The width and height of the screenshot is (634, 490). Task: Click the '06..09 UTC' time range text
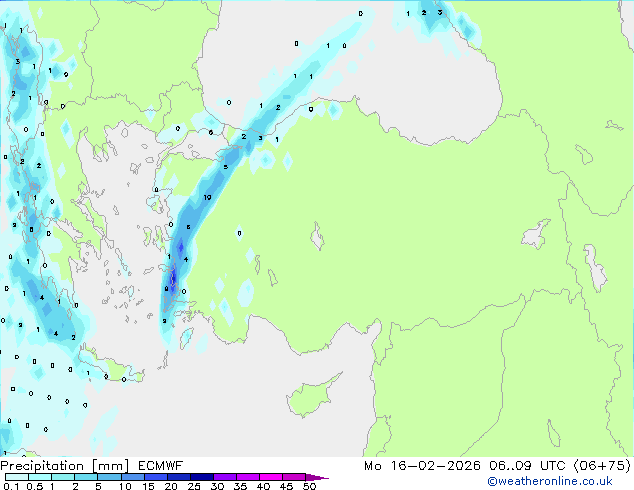[527, 466]
